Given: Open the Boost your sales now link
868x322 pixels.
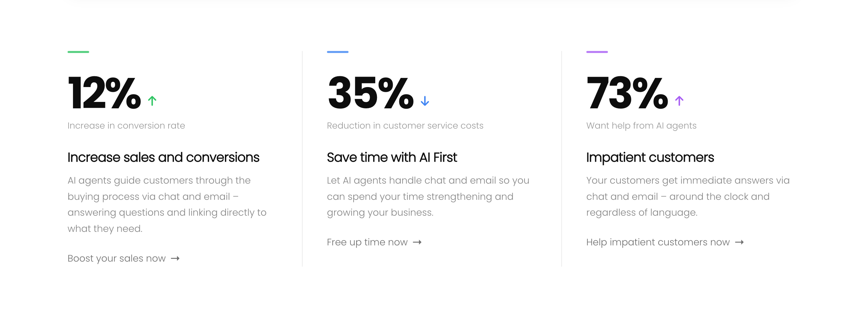Looking at the screenshot, I should point(117,259).
